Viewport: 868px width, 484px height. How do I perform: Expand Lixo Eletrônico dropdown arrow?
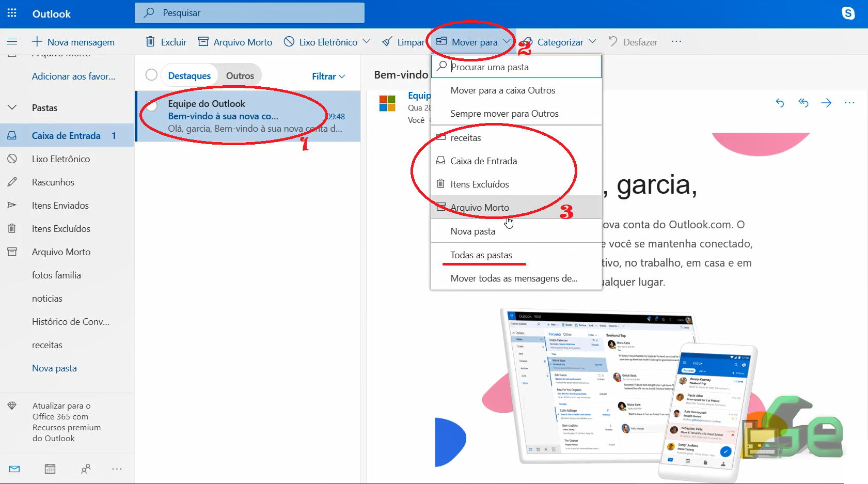pyautogui.click(x=367, y=41)
